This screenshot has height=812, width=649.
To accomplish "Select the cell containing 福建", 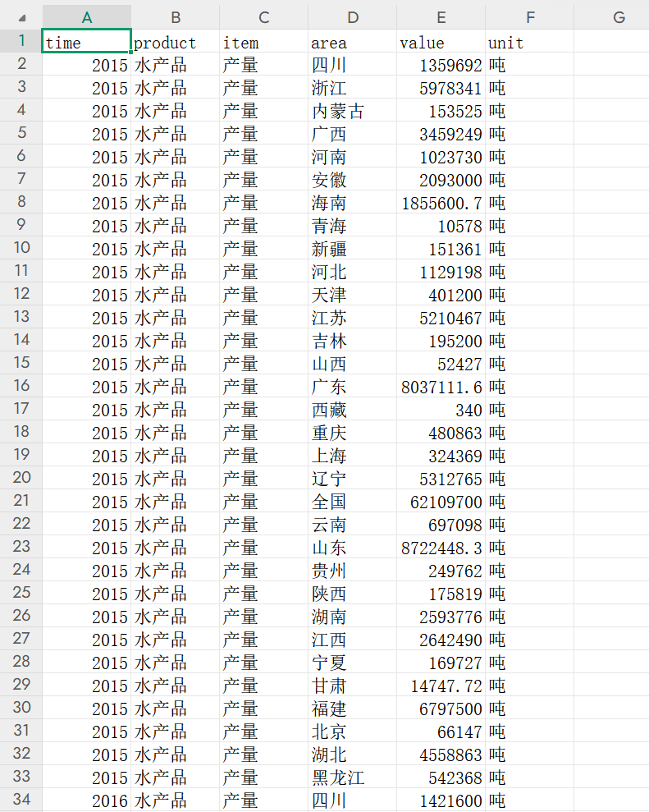I will click(353, 708).
